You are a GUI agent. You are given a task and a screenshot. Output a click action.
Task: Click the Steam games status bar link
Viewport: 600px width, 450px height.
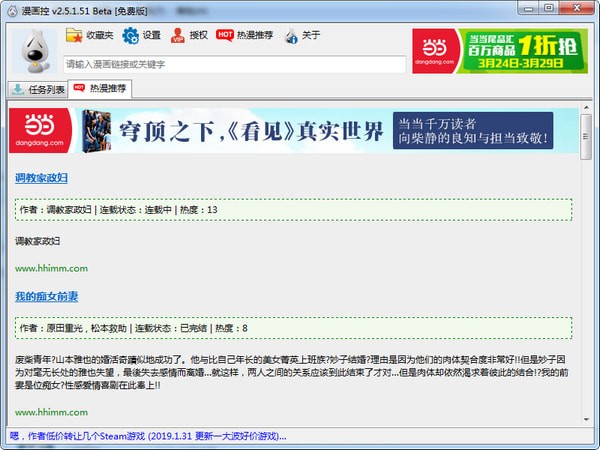[x=148, y=437]
